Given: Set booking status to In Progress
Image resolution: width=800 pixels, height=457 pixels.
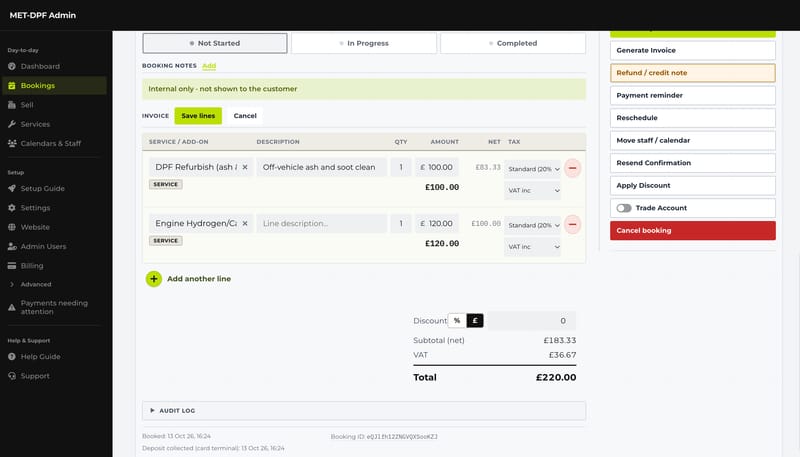Looking at the screenshot, I should [x=364, y=43].
